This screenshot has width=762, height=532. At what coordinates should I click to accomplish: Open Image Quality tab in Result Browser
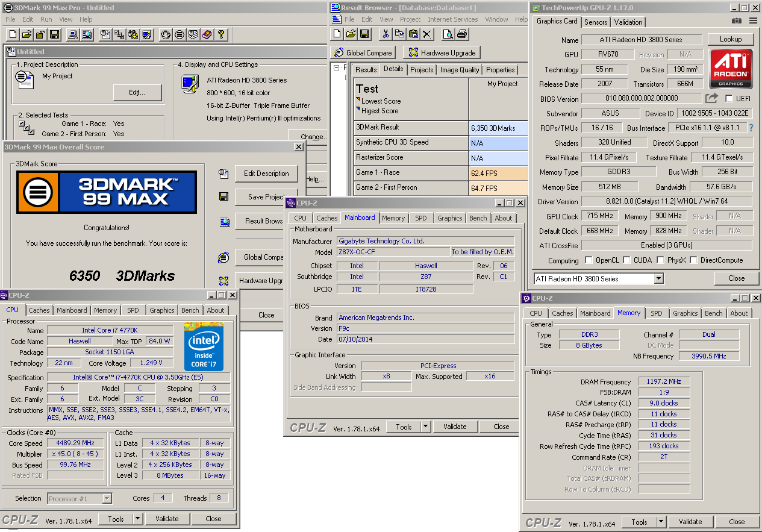coord(460,70)
